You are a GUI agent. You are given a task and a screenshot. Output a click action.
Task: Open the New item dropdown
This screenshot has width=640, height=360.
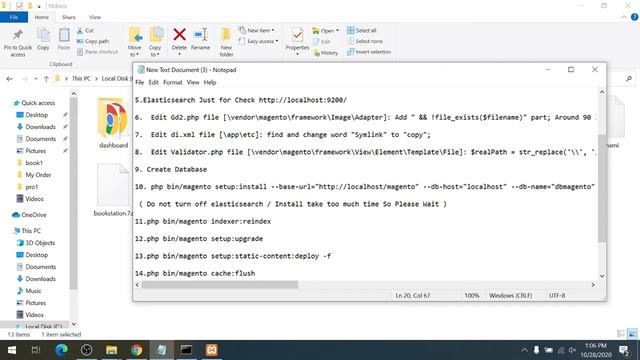[257, 31]
